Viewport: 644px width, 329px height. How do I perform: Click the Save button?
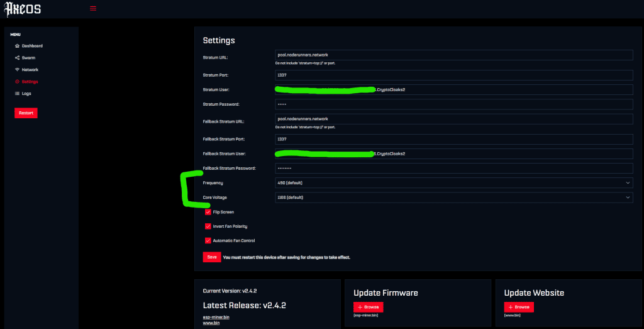pos(211,257)
